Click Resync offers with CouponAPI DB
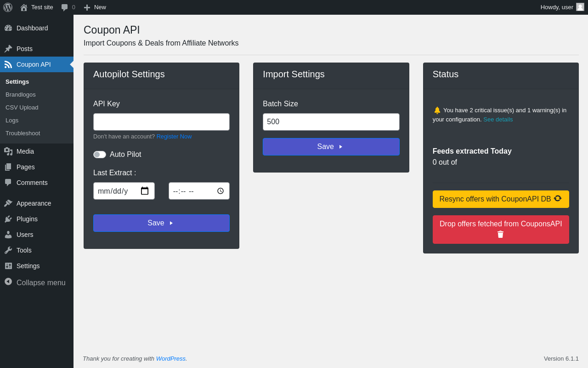The width and height of the screenshot is (588, 368). tap(500, 199)
